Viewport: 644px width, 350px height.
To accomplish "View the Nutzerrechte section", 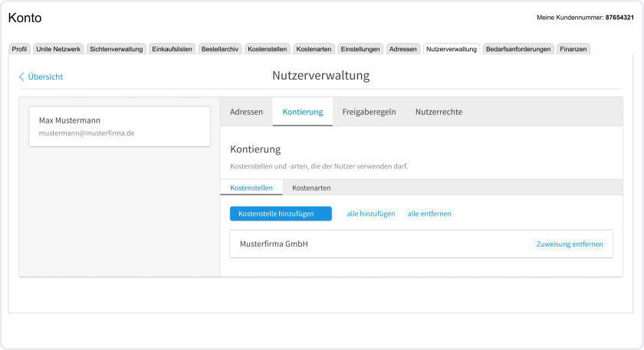I will 439,112.
